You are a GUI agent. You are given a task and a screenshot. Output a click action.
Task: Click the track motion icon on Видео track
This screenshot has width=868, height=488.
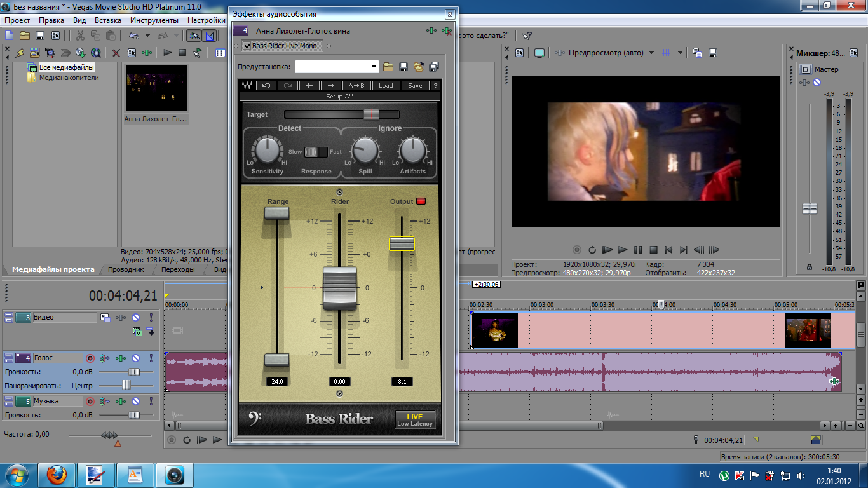[x=105, y=318]
